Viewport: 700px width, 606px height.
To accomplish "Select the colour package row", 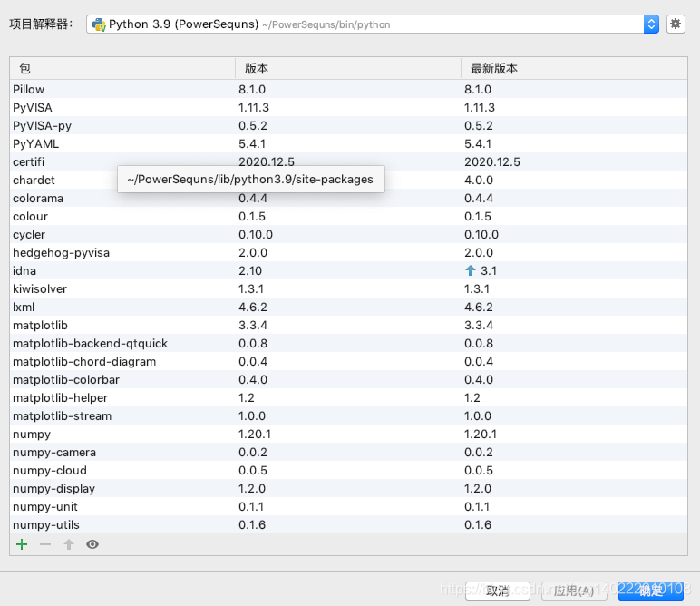I will pos(348,217).
